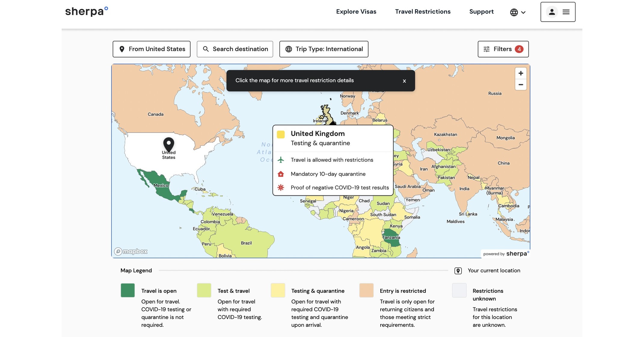Click the map zoom out minus button
The width and height of the screenshot is (644, 337).
coord(520,85)
